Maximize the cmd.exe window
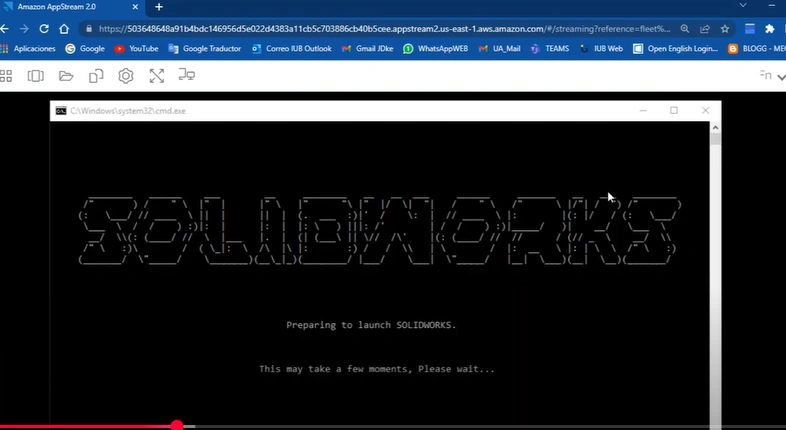 674,110
